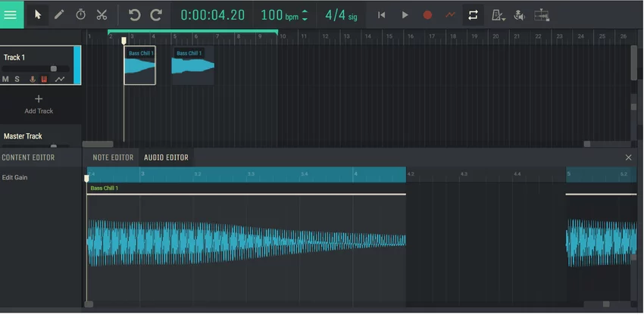Click the audio editor horizontal scrollbar thumb
The width and height of the screenshot is (644, 324).
coord(89,304)
